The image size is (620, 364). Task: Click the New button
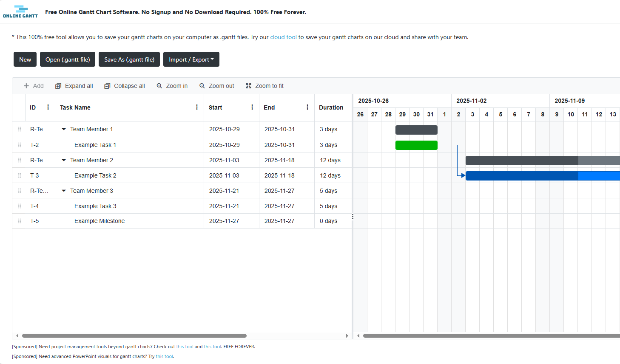(x=25, y=59)
